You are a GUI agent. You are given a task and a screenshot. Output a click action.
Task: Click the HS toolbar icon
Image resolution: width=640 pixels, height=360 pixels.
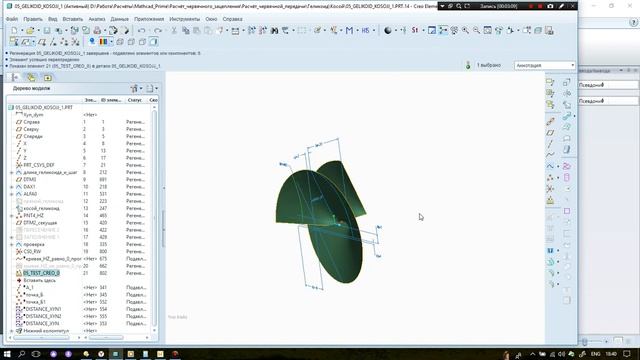click(365, 30)
